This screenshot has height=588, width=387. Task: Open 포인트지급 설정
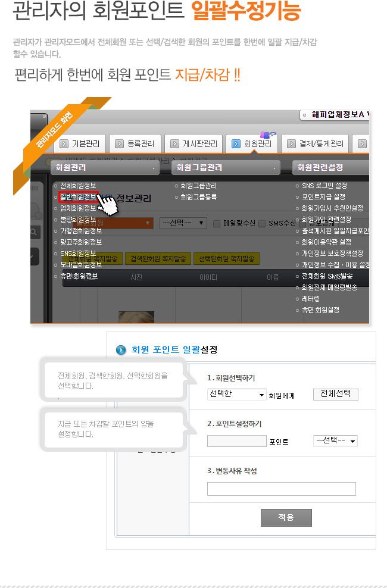[323, 197]
